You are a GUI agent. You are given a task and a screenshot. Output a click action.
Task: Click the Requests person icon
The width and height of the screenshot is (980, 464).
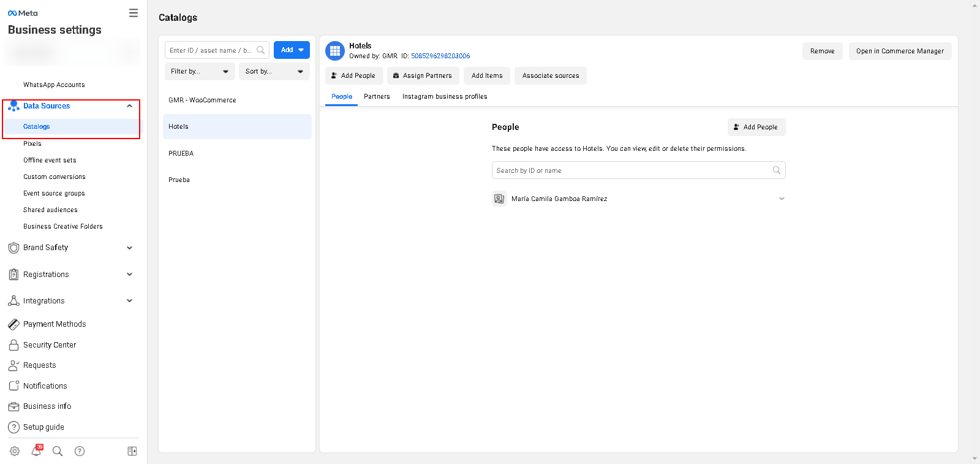(x=13, y=365)
